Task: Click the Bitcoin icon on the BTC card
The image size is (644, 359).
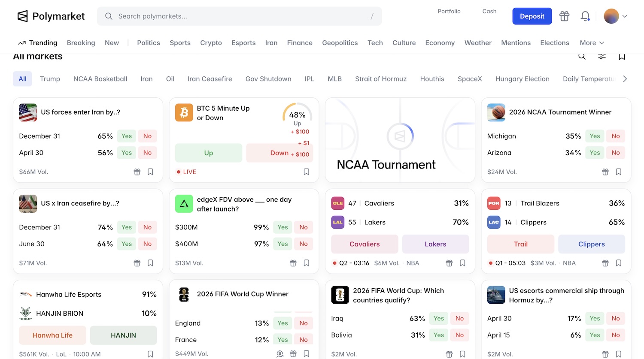Action: pos(184,112)
